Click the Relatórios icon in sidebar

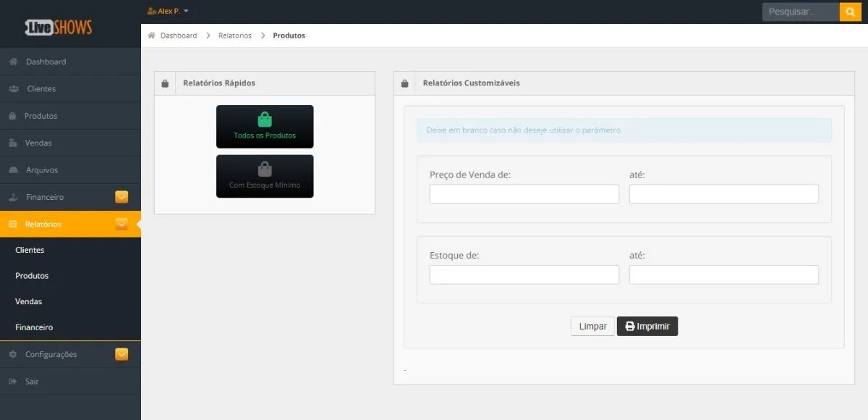(13, 224)
